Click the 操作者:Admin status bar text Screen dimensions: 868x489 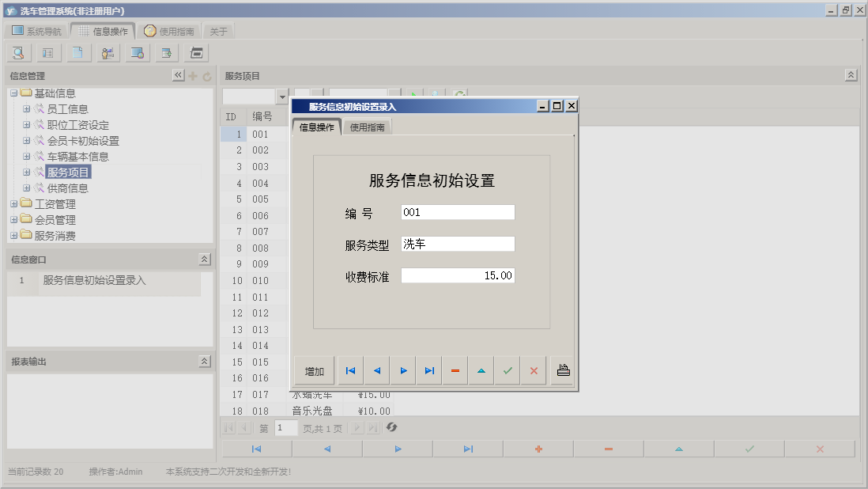(x=115, y=472)
